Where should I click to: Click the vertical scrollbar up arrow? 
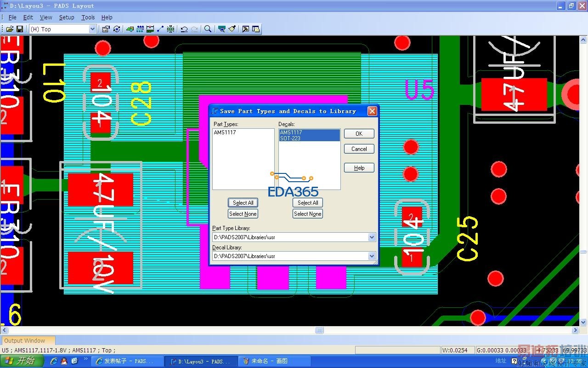pos(583,40)
